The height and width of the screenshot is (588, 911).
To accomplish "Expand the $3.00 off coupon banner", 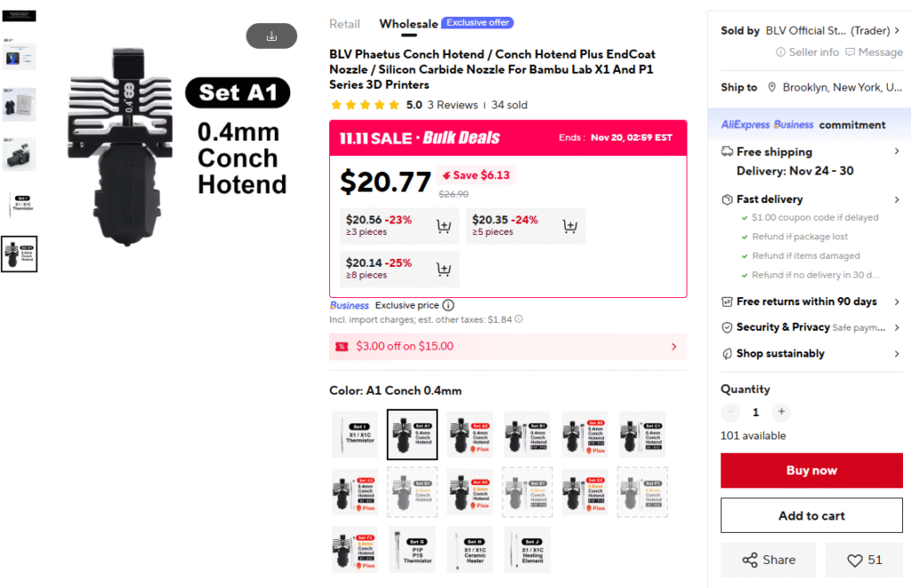I will (673, 347).
